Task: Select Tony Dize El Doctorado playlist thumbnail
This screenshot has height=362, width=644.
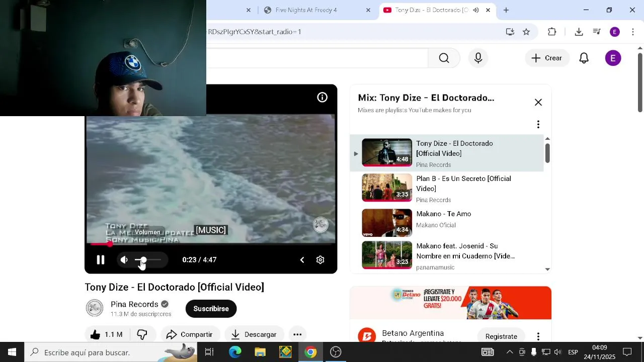Action: click(387, 152)
